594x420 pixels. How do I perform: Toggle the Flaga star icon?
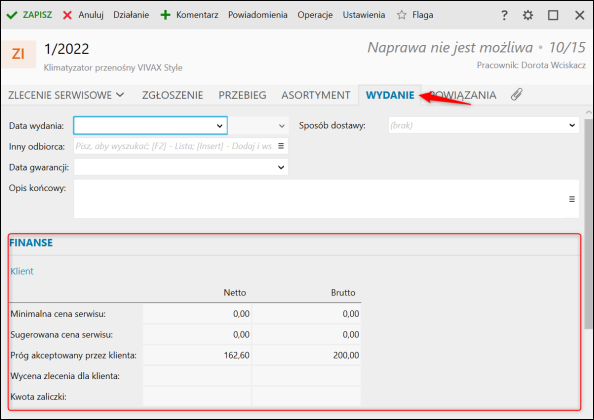pyautogui.click(x=402, y=15)
